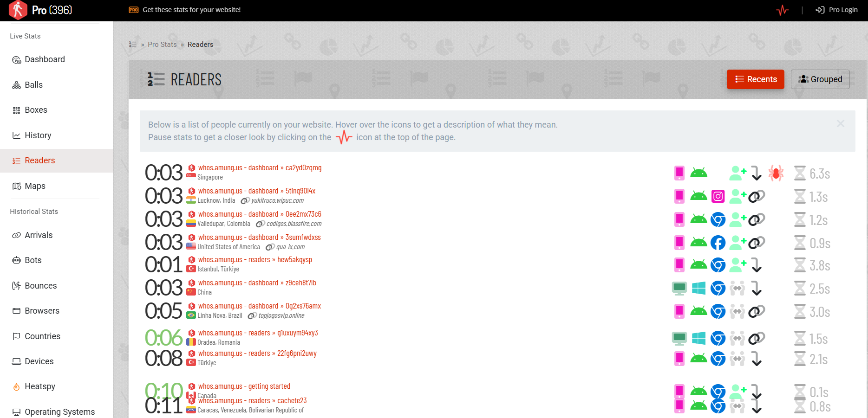Click the whos.amung.us walking man logo

coord(18,10)
